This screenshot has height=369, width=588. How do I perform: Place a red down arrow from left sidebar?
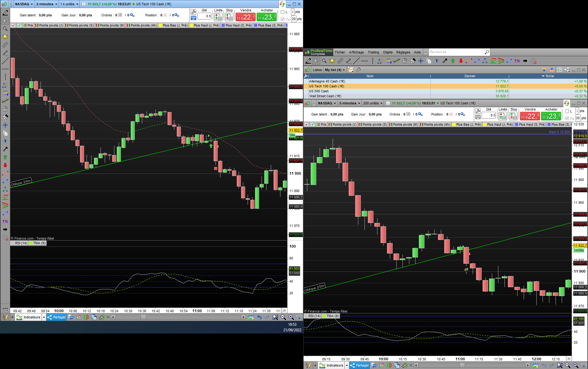pyautogui.click(x=5, y=165)
